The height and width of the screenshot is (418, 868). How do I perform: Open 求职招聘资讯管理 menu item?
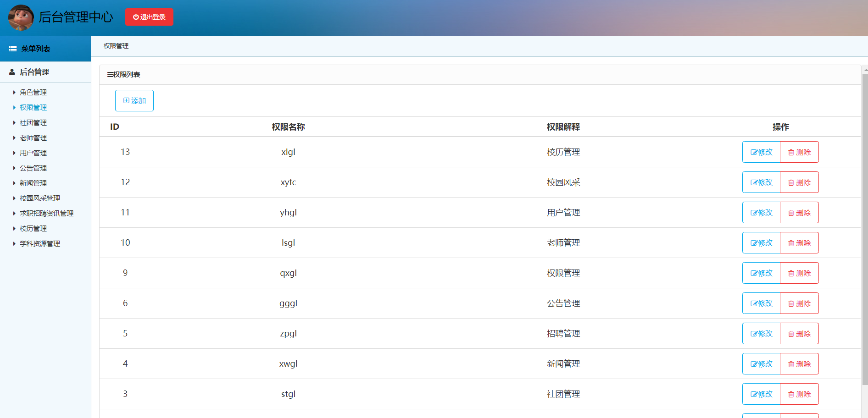coord(46,213)
